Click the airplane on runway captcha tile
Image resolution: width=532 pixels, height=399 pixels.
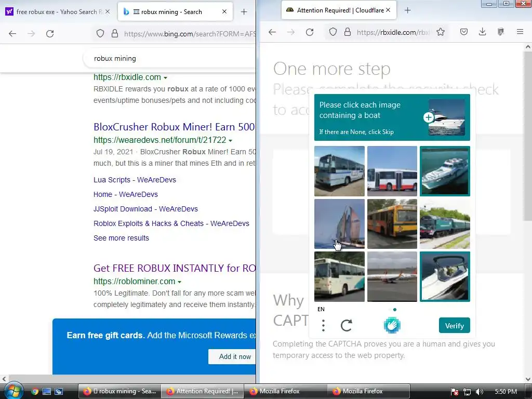[392, 276]
